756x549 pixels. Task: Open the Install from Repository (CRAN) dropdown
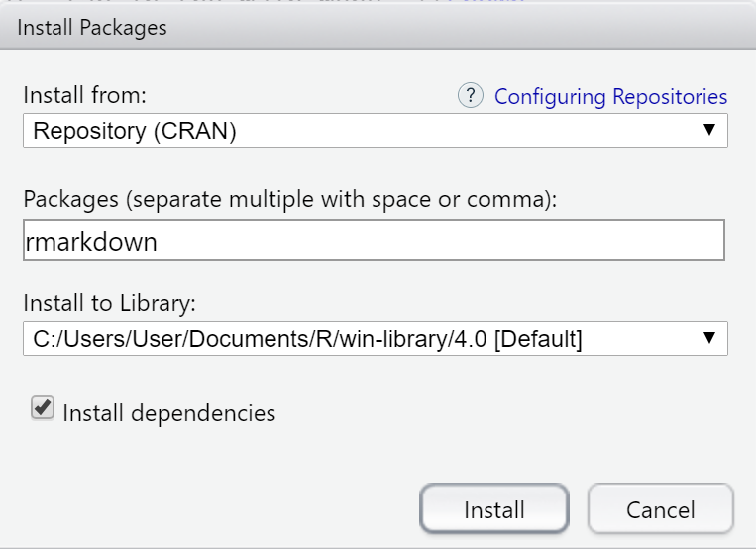[376, 131]
